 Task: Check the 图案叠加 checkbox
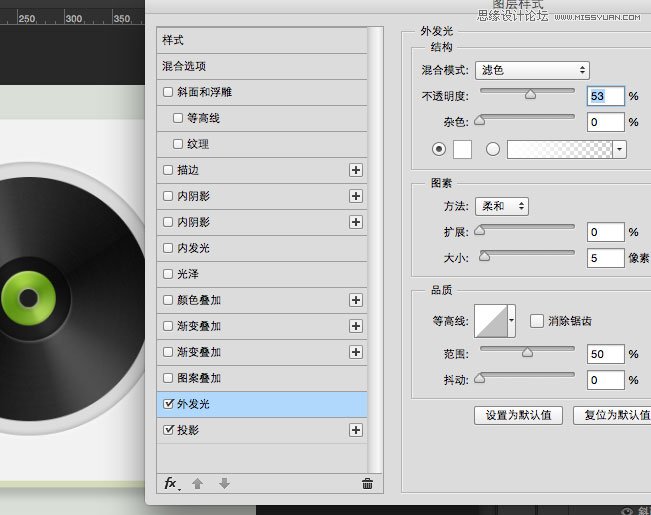168,378
